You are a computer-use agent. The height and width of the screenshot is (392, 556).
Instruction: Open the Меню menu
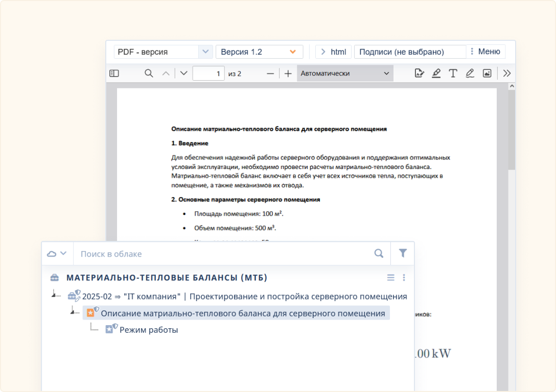485,52
